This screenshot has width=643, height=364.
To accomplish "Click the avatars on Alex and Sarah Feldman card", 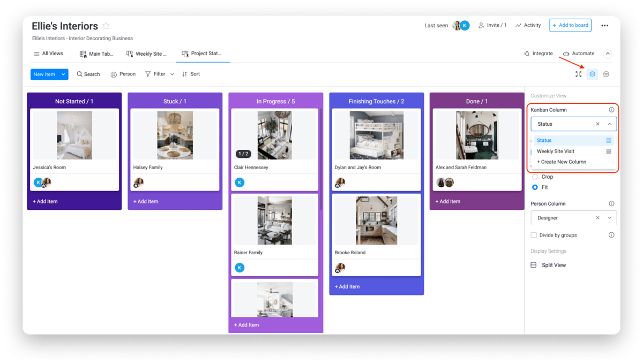I will pos(445,183).
